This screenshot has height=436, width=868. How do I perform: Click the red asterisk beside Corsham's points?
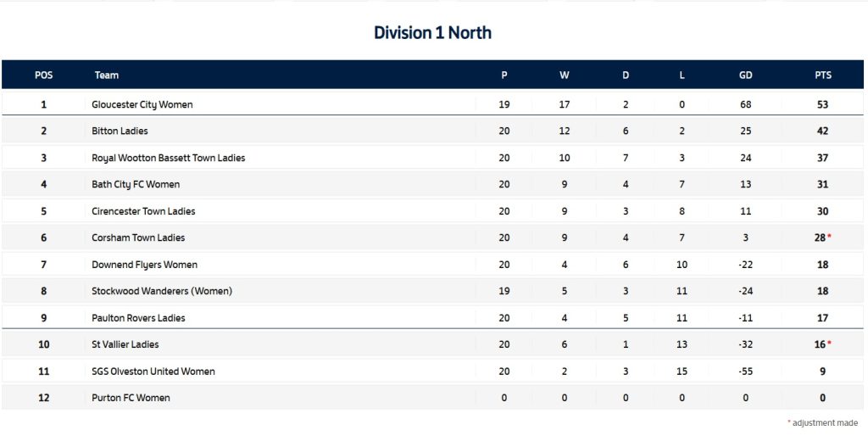point(829,237)
